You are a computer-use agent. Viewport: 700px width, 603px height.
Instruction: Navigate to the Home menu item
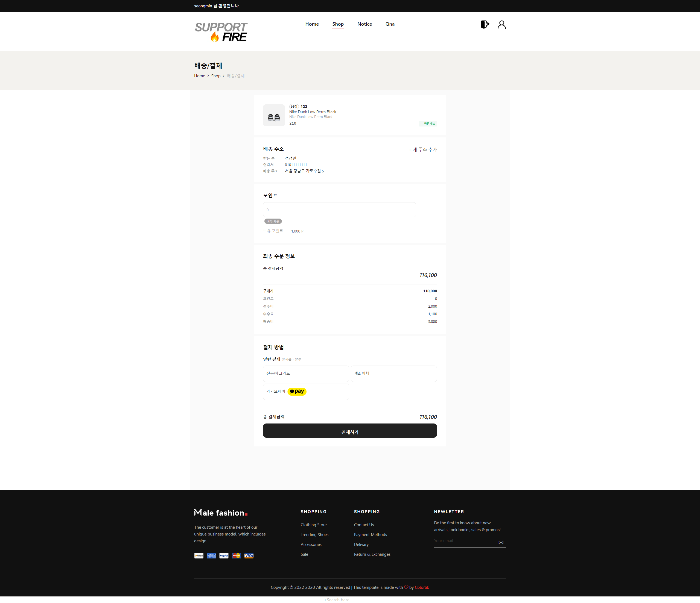pyautogui.click(x=311, y=24)
